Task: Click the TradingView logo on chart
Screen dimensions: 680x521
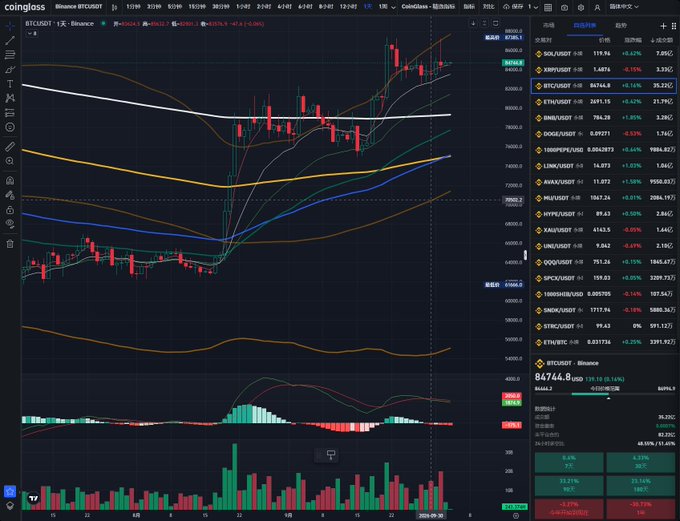Action: click(33, 499)
